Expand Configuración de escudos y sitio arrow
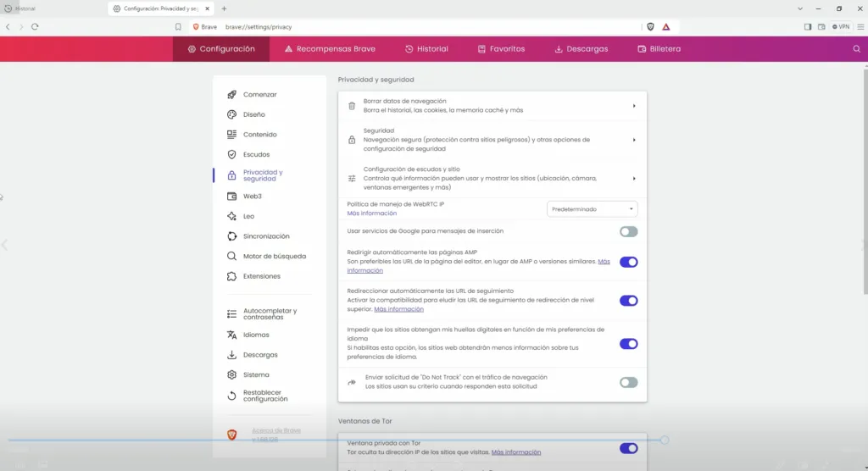This screenshot has height=471, width=868. pyautogui.click(x=634, y=179)
